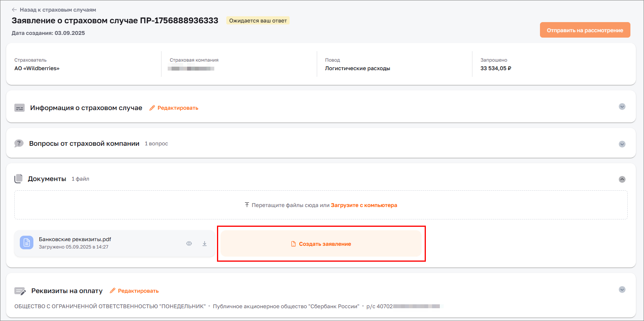
Task: Click the question mark icon of Вопросы section
Action: click(19, 143)
